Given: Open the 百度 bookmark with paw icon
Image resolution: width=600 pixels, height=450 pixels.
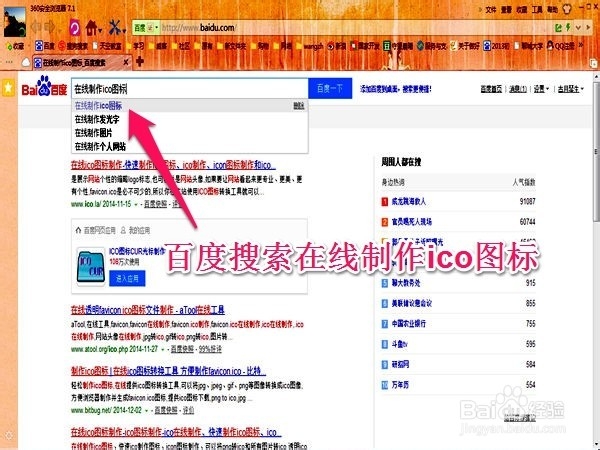Looking at the screenshot, I should pos(45,46).
